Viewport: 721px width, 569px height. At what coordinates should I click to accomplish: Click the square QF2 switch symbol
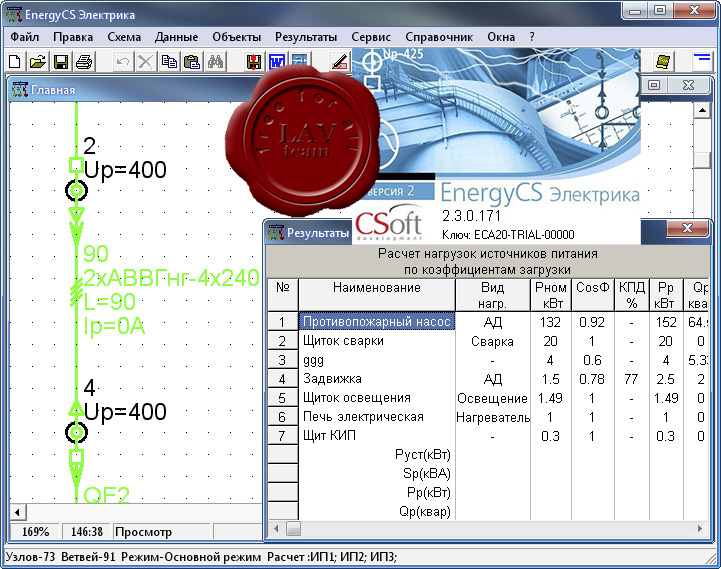coord(76,457)
